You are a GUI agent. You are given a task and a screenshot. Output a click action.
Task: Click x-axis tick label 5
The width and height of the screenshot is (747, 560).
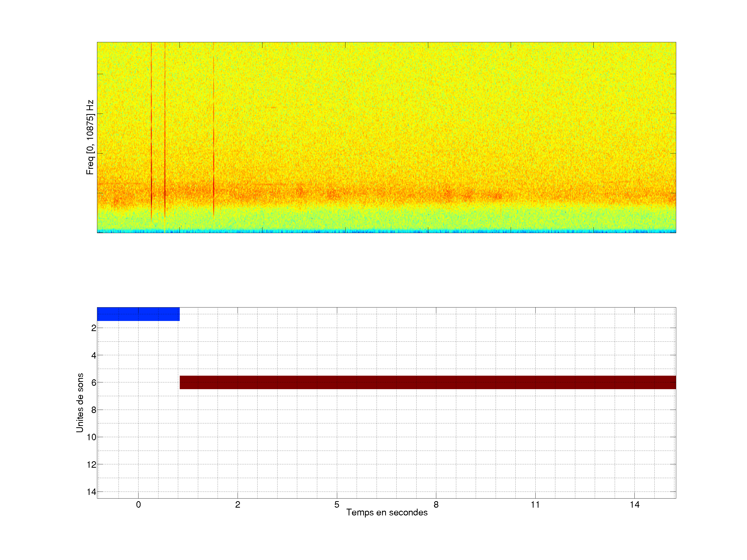click(x=337, y=505)
